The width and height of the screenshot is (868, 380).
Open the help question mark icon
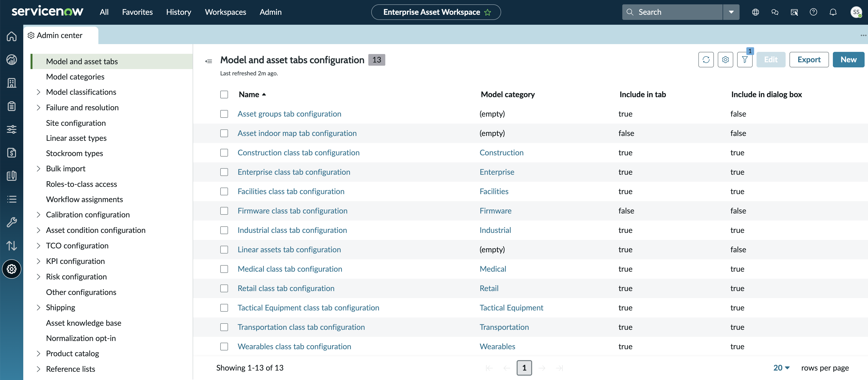tap(813, 12)
